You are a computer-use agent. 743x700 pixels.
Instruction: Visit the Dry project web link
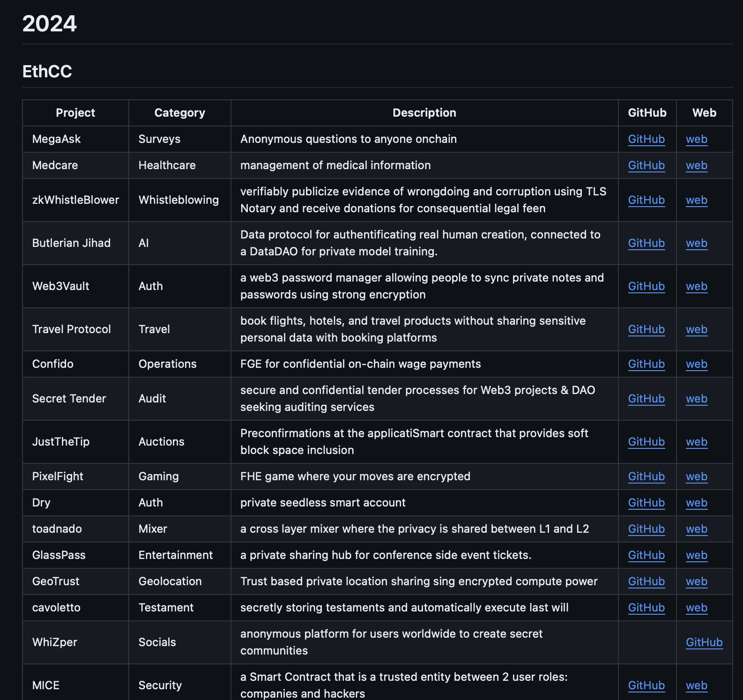tap(696, 503)
